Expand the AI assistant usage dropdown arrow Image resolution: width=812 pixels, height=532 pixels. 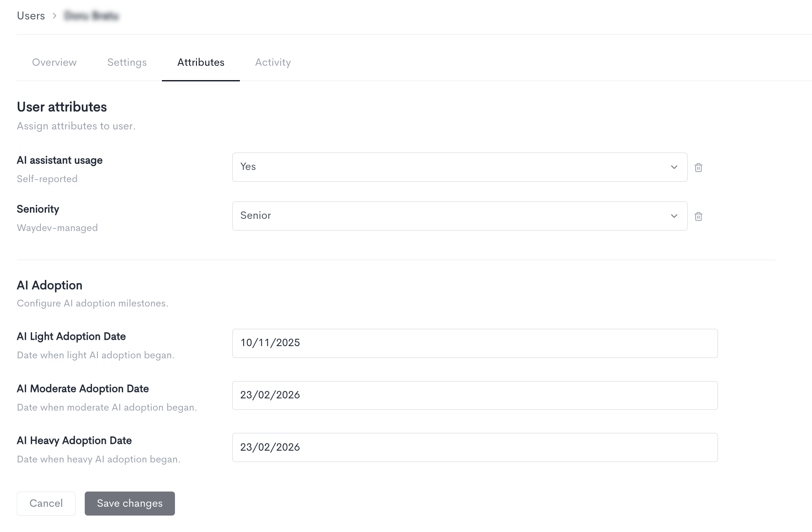point(674,167)
